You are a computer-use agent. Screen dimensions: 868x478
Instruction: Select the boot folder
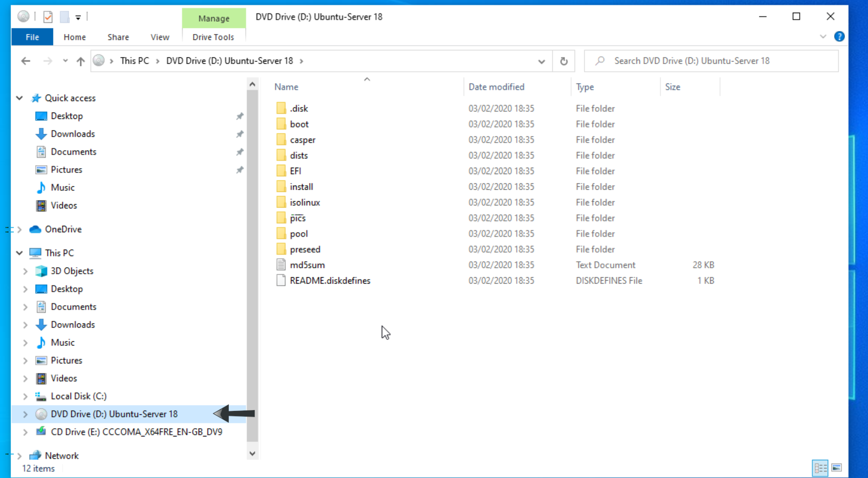click(299, 124)
